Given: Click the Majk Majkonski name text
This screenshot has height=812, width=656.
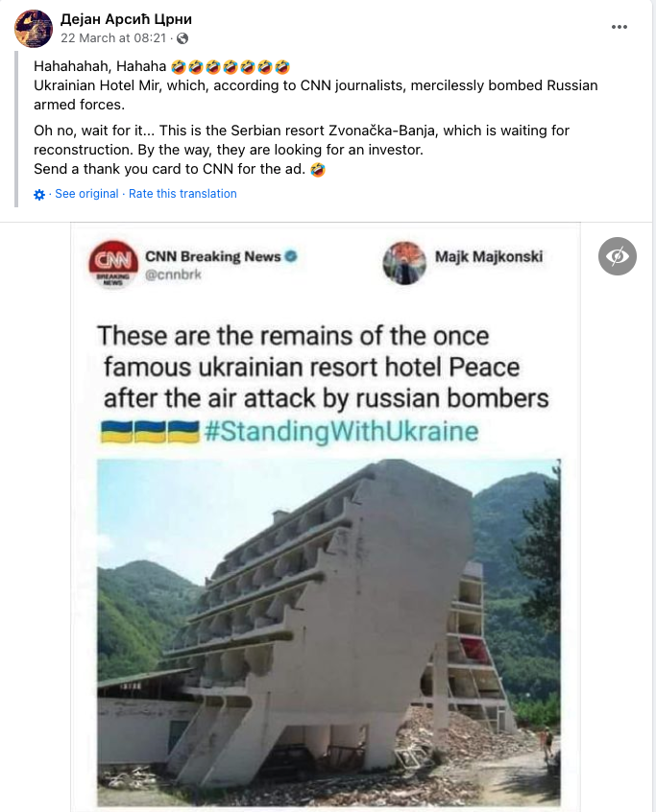Looking at the screenshot, I should pyautogui.click(x=489, y=256).
